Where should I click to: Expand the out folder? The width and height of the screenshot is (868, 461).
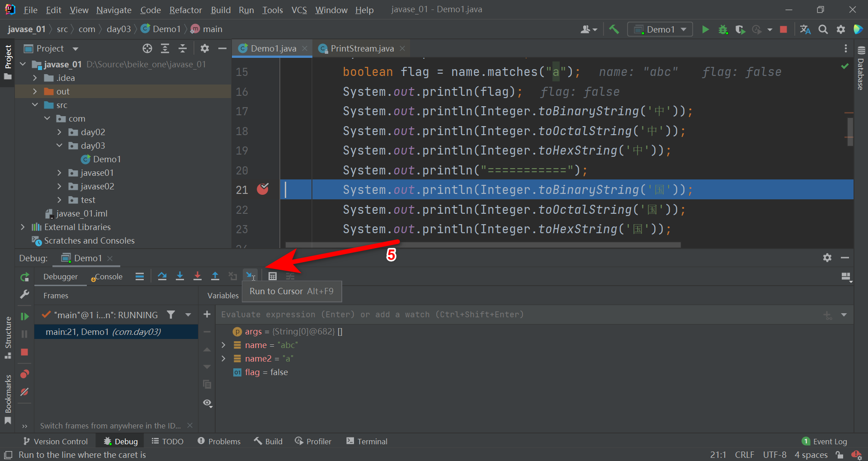click(35, 91)
